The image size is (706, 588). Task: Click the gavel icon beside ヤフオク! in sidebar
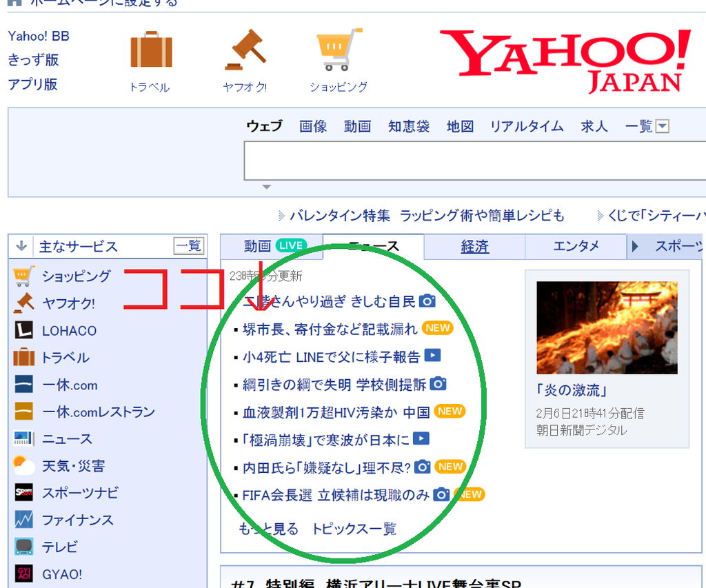pyautogui.click(x=24, y=303)
